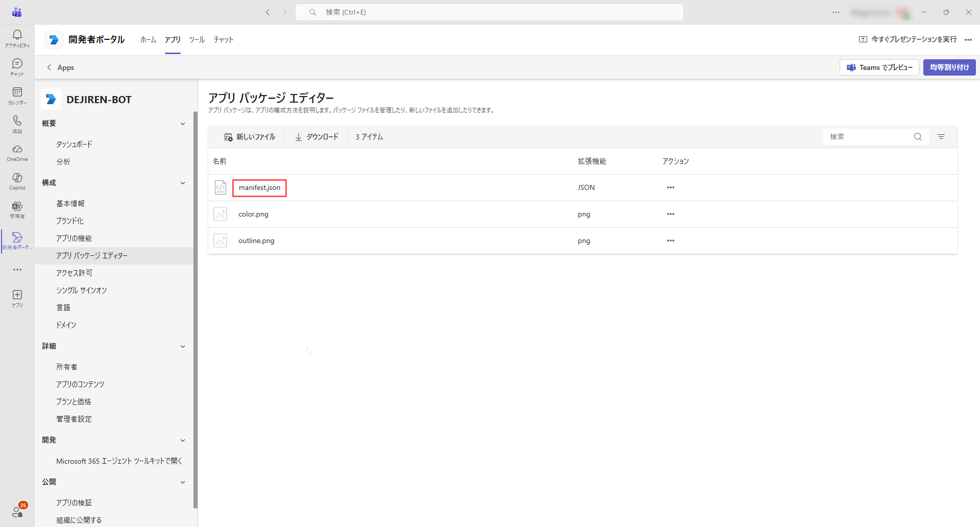
Task: Open the Activity bell icon
Action: (x=17, y=38)
